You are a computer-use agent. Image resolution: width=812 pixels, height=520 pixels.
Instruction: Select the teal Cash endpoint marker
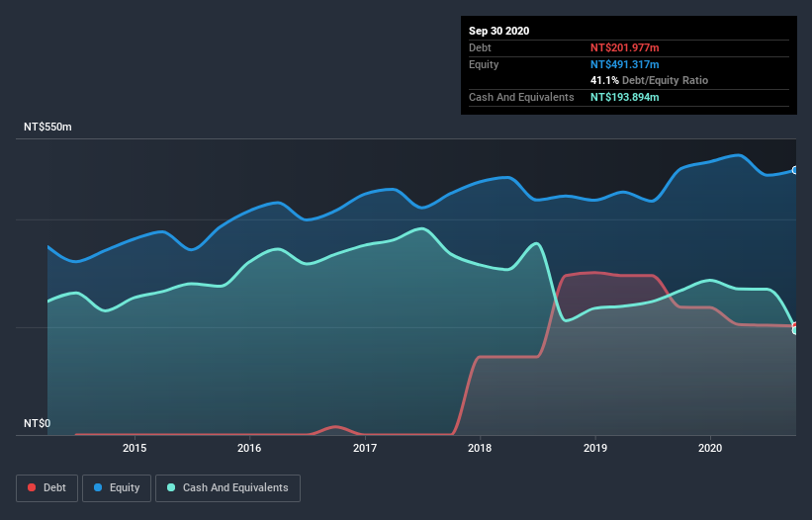click(795, 330)
